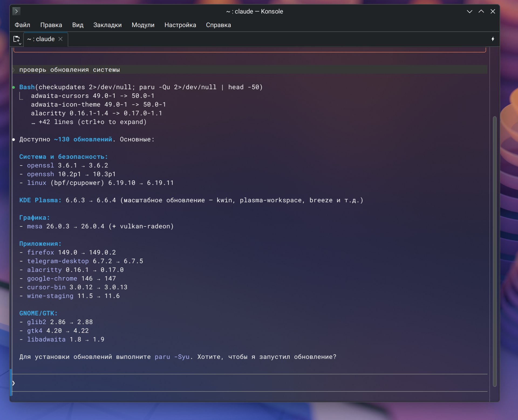
Task: Minimize the Konsole window
Action: coord(469,11)
